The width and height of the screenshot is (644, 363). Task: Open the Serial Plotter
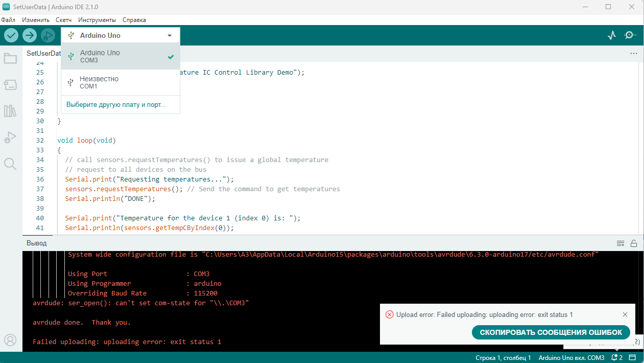(x=612, y=35)
